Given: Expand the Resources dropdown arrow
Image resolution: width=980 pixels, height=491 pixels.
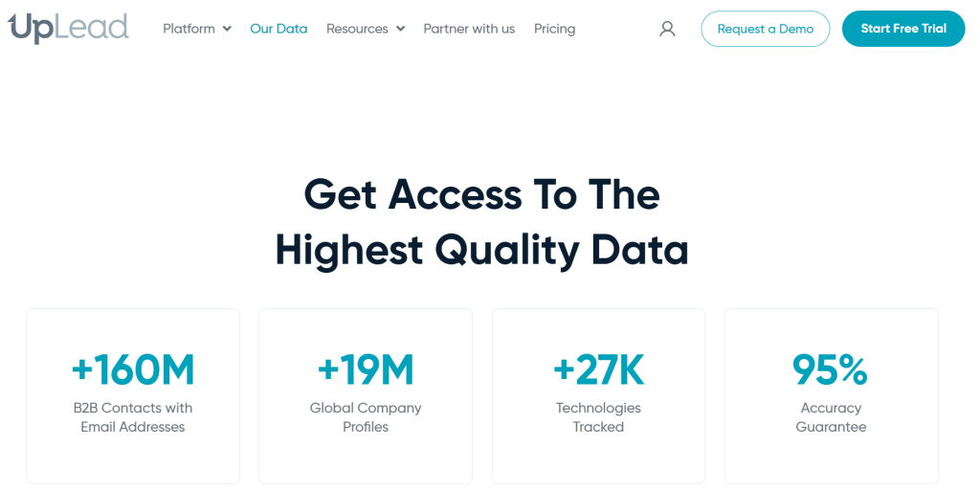Looking at the screenshot, I should tap(400, 29).
